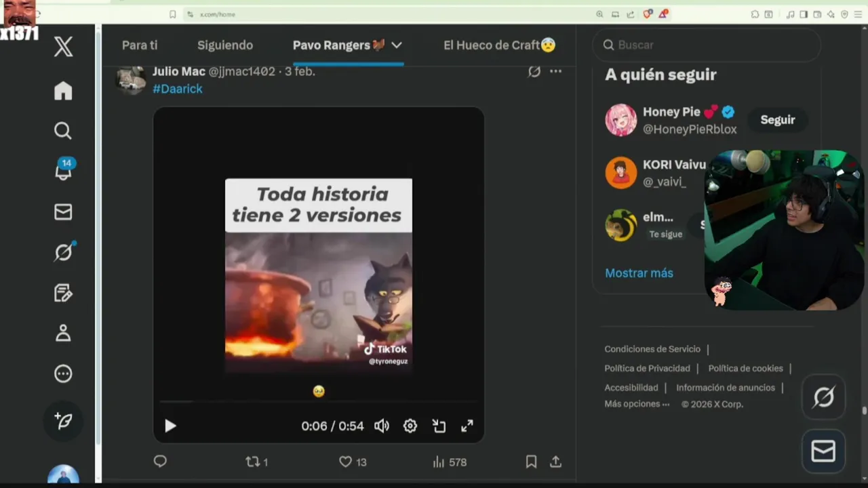The width and height of the screenshot is (868, 488).
Task: Like the post with 13 likes
Action: coord(353,462)
